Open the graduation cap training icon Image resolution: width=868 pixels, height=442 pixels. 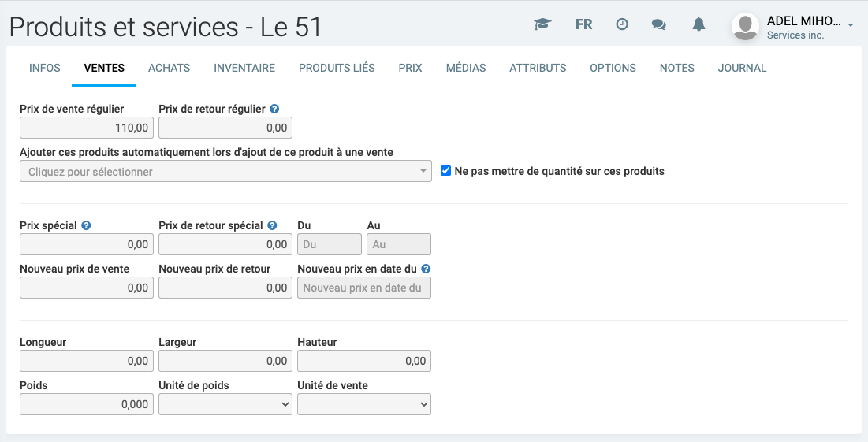pyautogui.click(x=542, y=24)
